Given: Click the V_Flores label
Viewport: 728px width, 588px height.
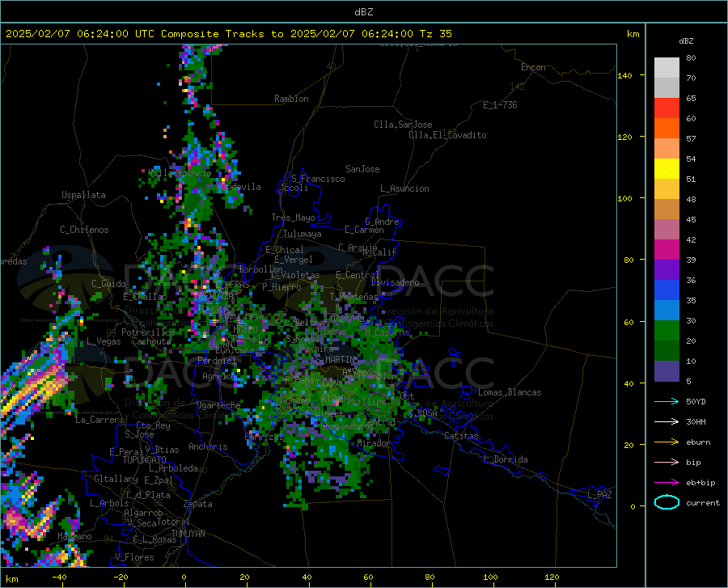Looking at the screenshot, I should pos(134,557).
